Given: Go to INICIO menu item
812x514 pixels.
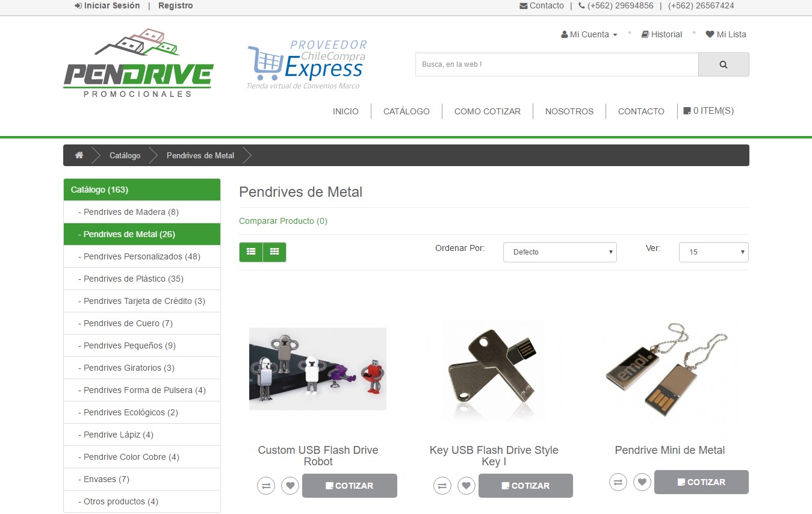Looking at the screenshot, I should pos(346,111).
